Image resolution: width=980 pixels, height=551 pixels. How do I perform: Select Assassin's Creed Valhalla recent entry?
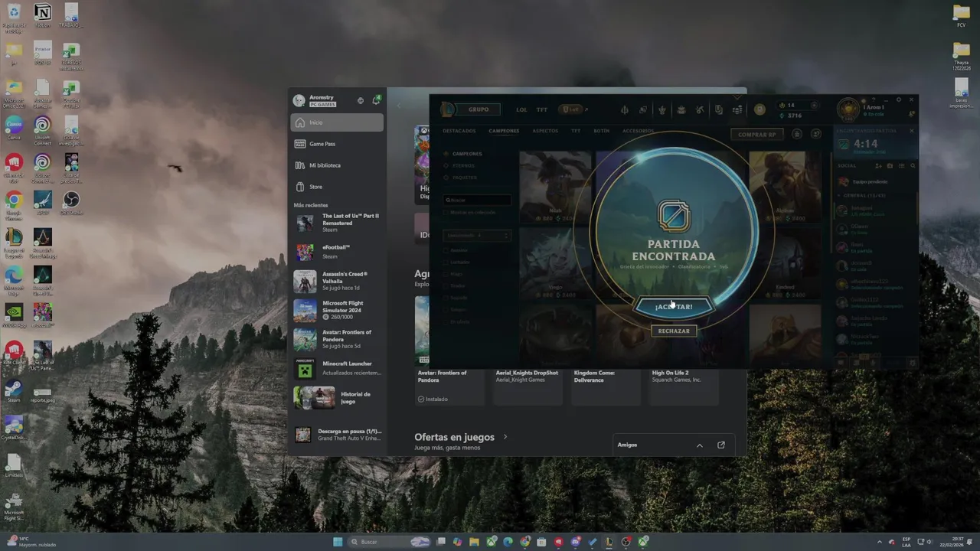[338, 281]
